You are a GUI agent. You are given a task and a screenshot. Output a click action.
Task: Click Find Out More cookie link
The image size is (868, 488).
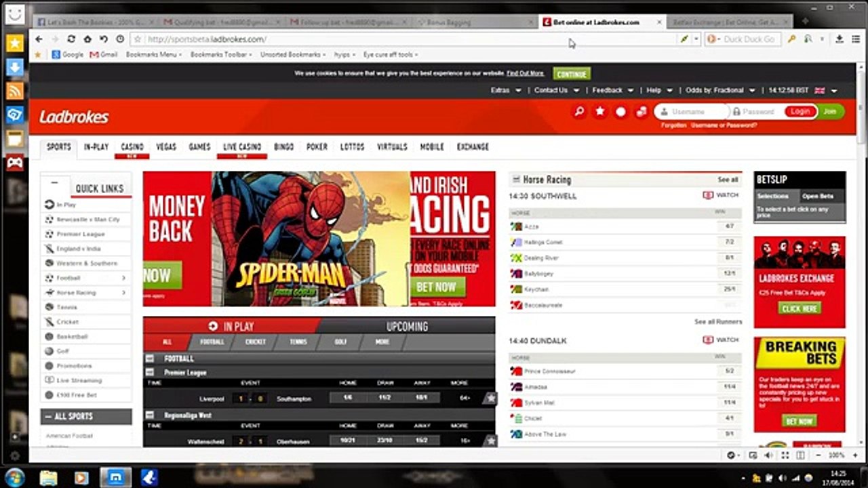click(x=526, y=73)
